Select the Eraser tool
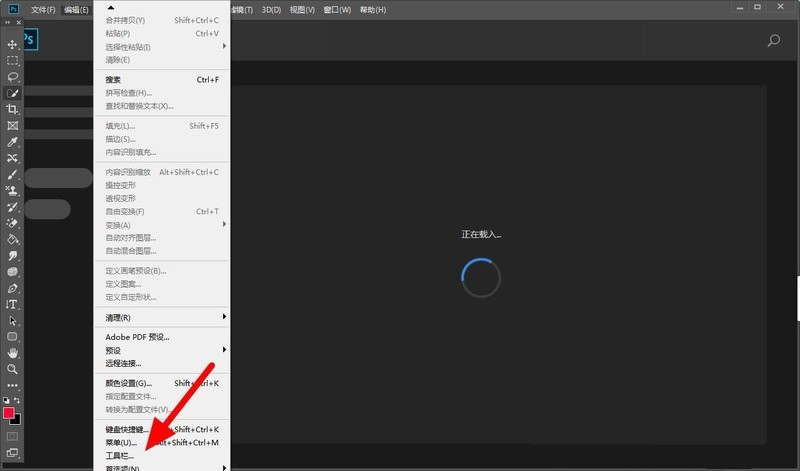800x471 pixels. pyautogui.click(x=12, y=223)
